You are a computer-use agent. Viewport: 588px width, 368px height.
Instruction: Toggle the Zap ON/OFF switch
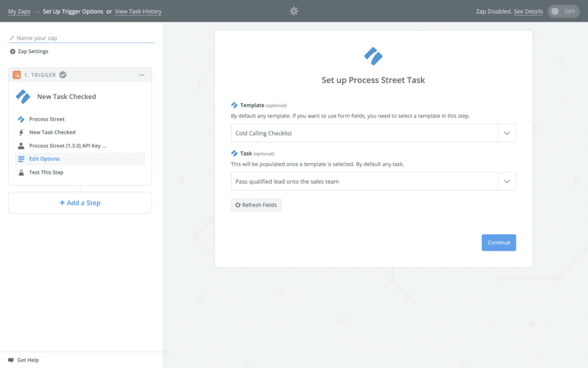[564, 11]
